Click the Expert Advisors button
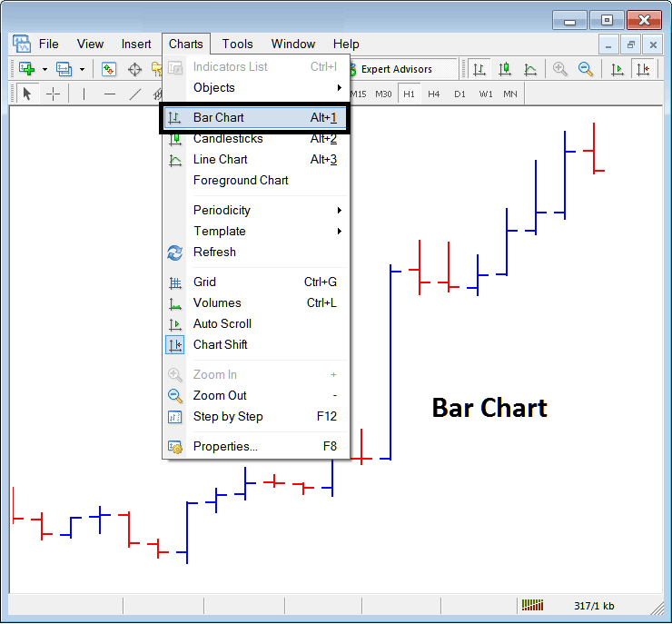This screenshot has height=624, width=672. 396,69
